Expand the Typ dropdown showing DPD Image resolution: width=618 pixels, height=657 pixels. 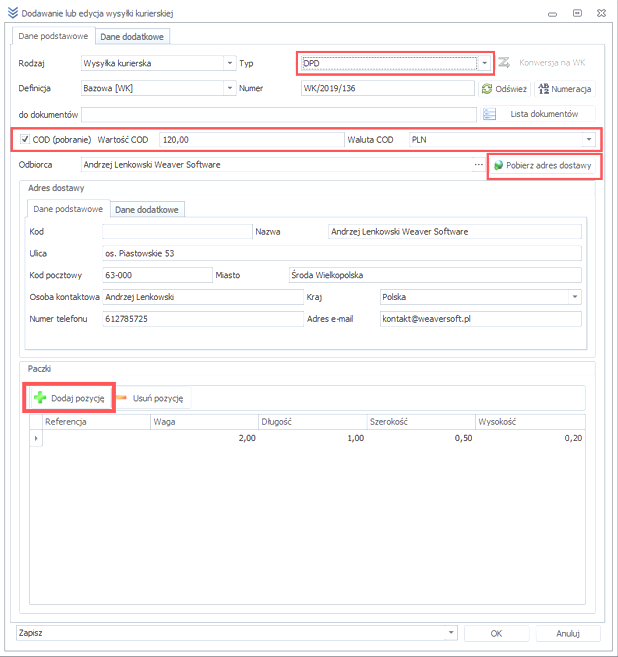pos(484,62)
